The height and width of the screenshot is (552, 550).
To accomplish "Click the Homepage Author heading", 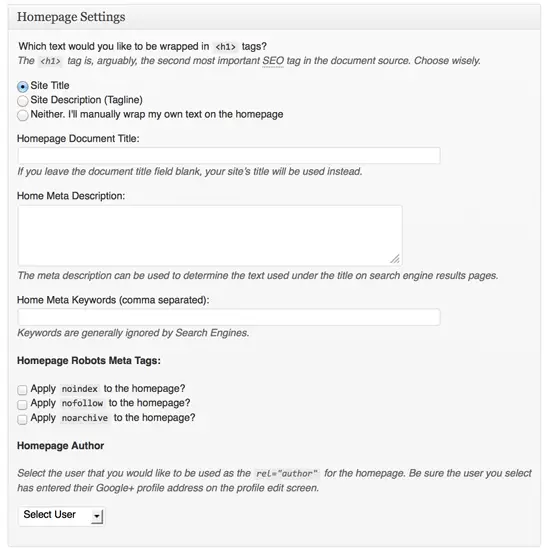I will pyautogui.click(x=61, y=446).
